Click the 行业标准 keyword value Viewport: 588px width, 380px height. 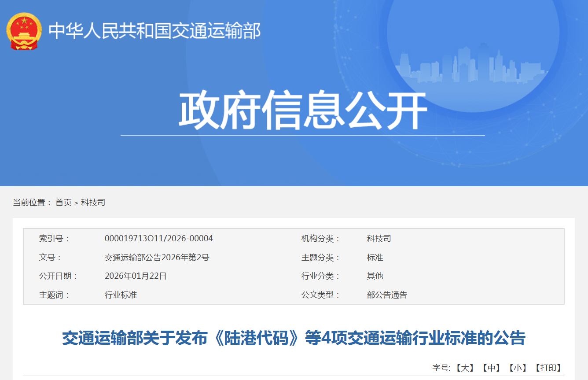[121, 295]
